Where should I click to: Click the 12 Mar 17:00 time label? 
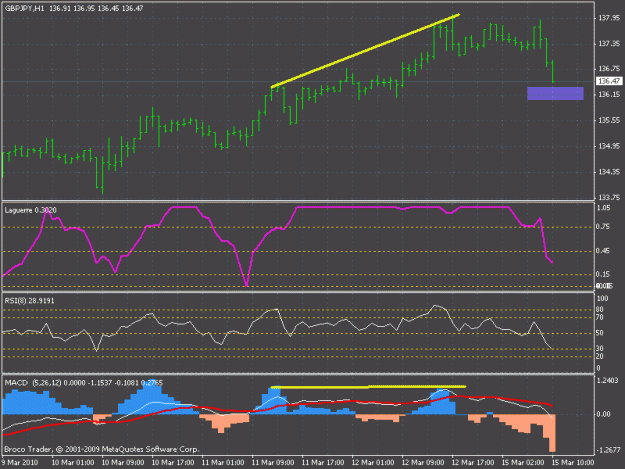[473, 463]
